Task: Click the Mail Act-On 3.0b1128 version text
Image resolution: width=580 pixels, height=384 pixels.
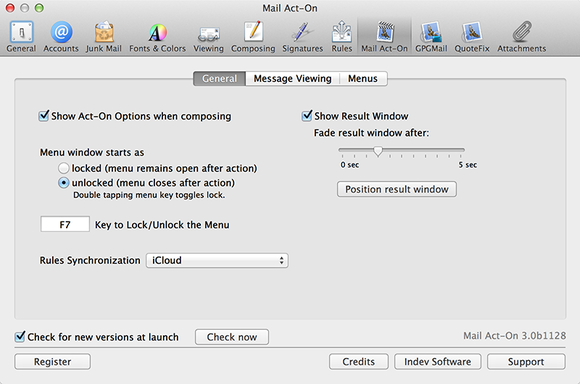Action: [x=515, y=336]
